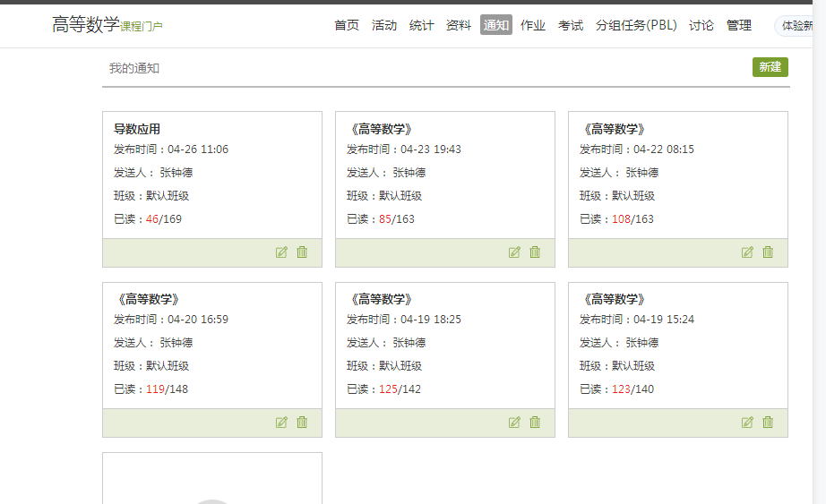
Task: Click read count 46 in 导数应用 card
Action: (x=151, y=219)
